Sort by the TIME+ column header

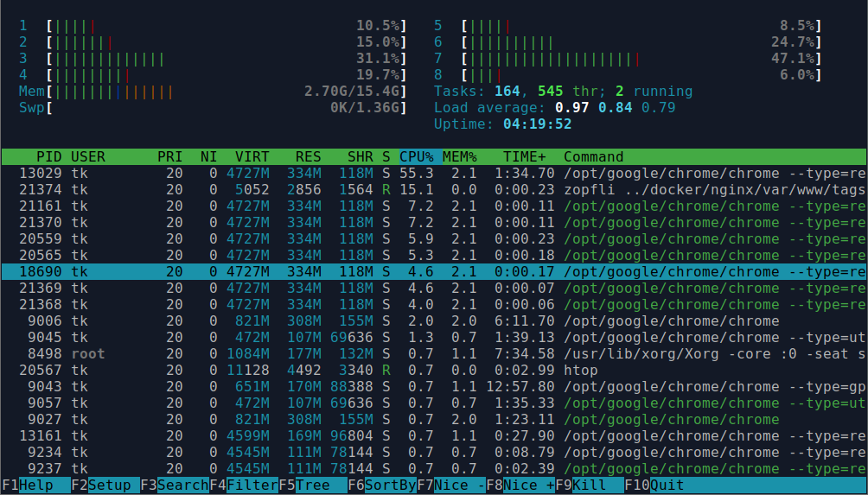click(x=524, y=157)
